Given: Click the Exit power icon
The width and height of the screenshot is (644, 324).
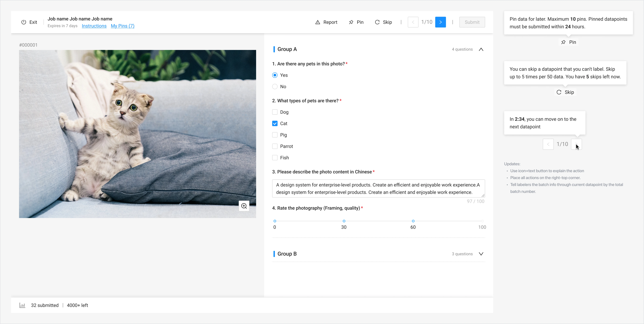Looking at the screenshot, I should click(x=24, y=22).
